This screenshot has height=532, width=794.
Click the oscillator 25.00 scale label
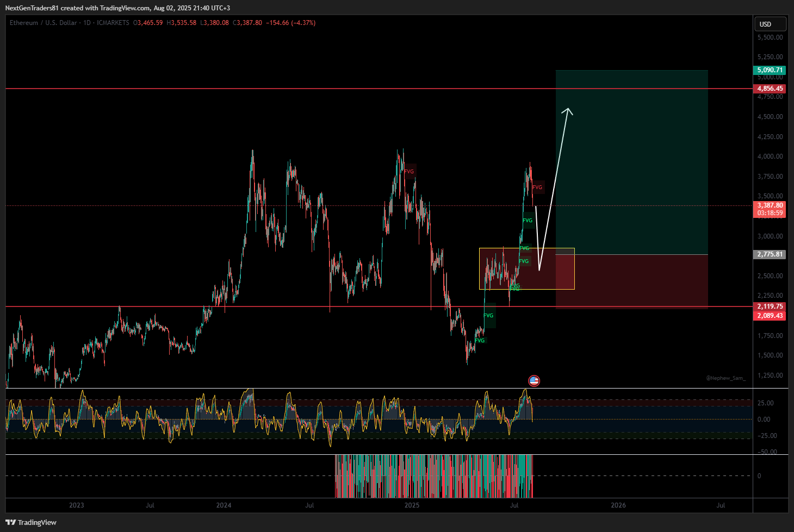[x=765, y=403]
